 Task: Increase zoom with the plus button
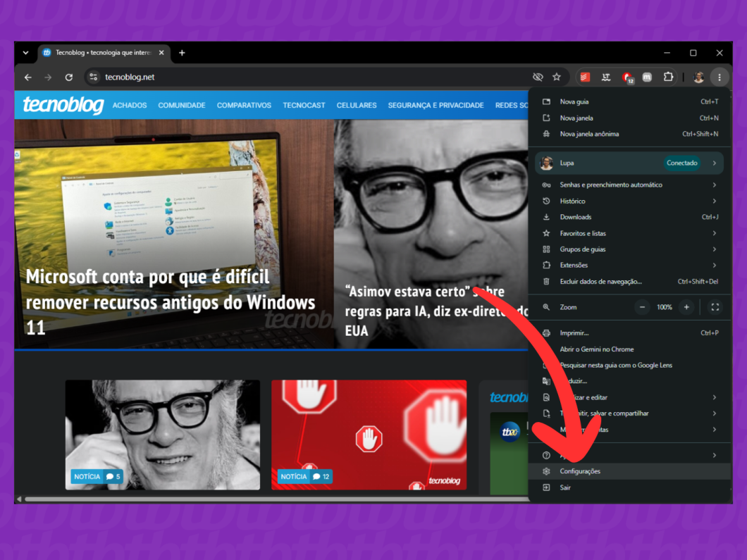pyautogui.click(x=686, y=307)
